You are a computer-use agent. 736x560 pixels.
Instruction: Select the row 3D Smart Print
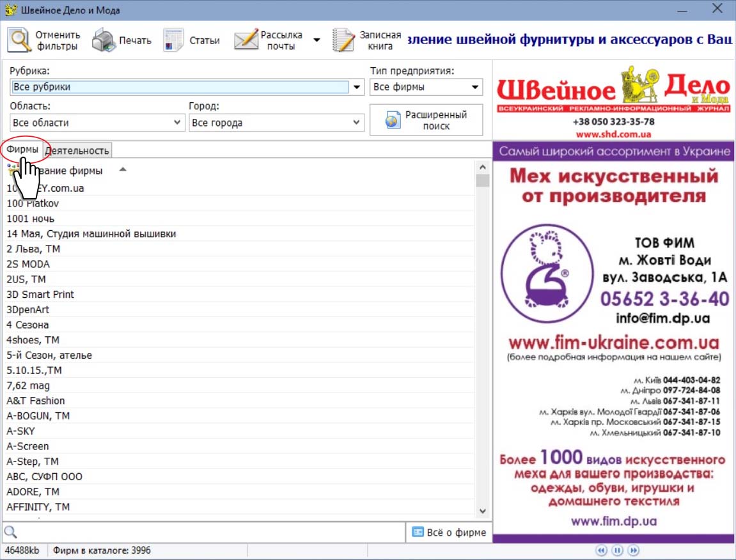(x=239, y=294)
